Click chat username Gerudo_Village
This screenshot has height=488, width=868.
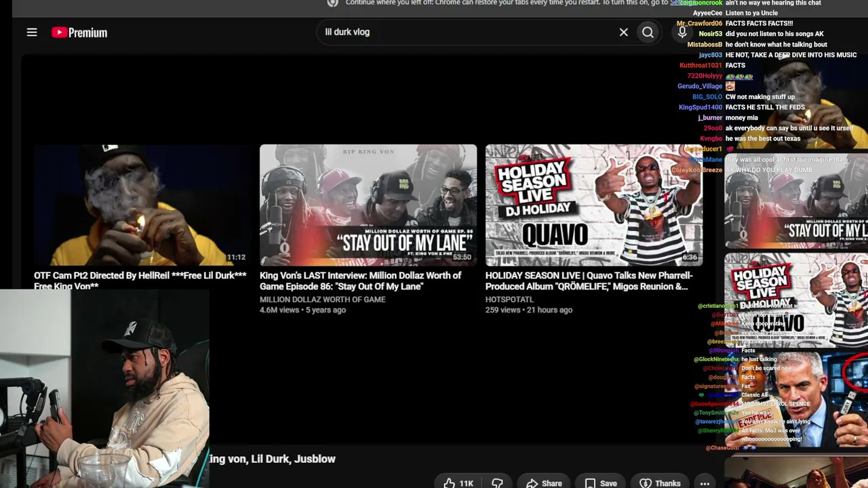pyautogui.click(x=700, y=86)
